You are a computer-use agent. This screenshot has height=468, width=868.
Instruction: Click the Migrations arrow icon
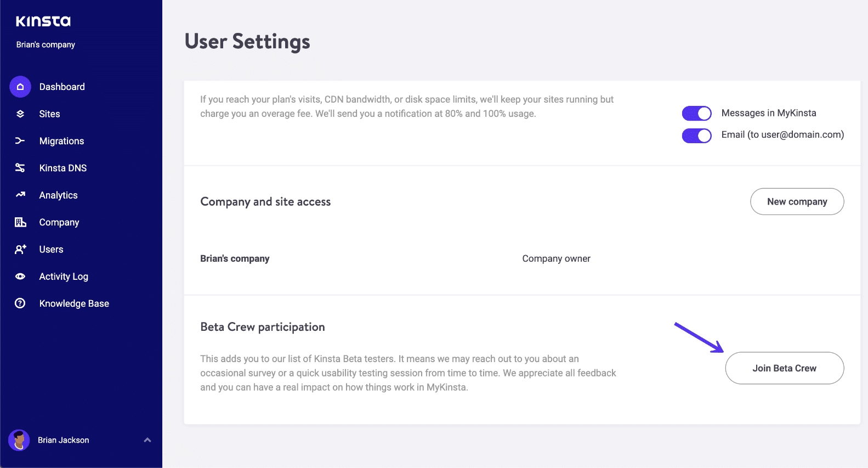click(20, 141)
